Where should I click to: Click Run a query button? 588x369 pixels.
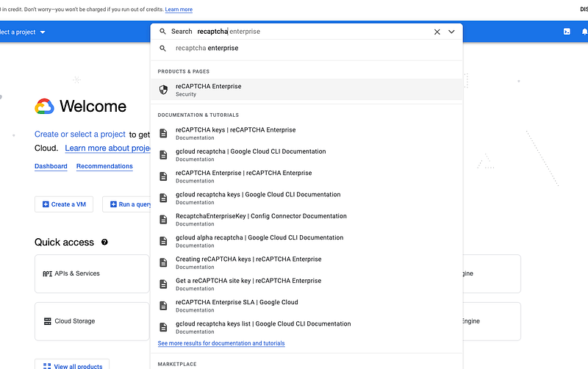(x=126, y=204)
